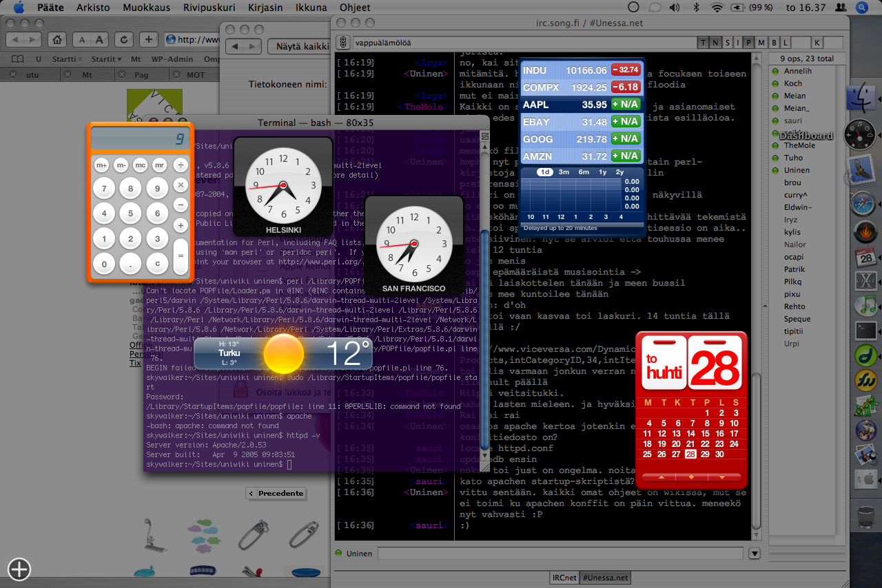This screenshot has height=588, width=882.
Task: Open iTunes from the Dock
Action: (x=865, y=305)
